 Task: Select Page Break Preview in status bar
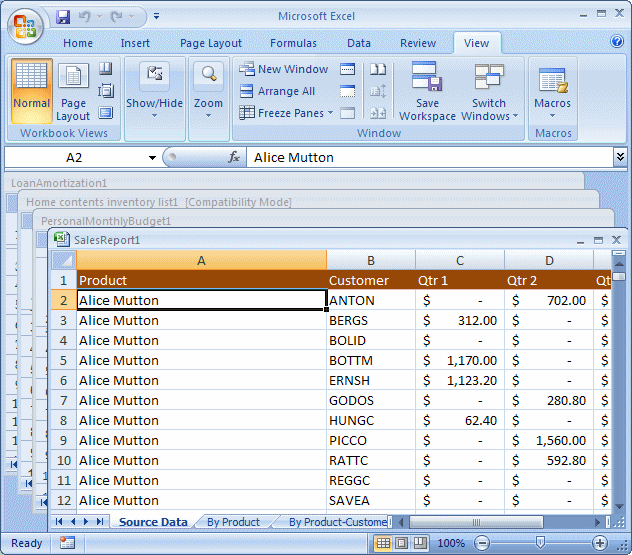pos(420,543)
